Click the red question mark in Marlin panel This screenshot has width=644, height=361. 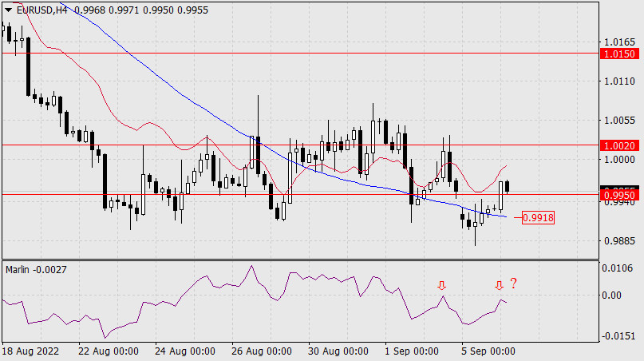tap(514, 284)
